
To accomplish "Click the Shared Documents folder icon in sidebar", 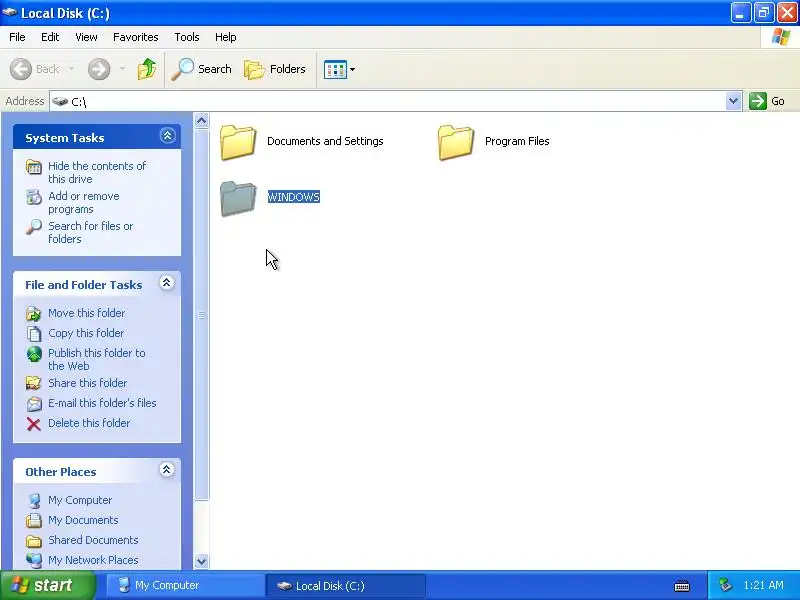I will point(34,540).
